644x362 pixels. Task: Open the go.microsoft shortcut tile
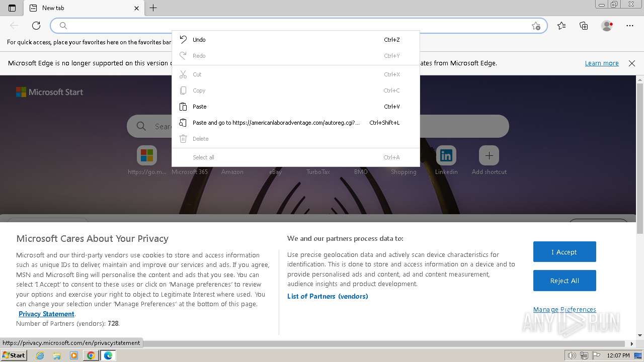tap(147, 156)
